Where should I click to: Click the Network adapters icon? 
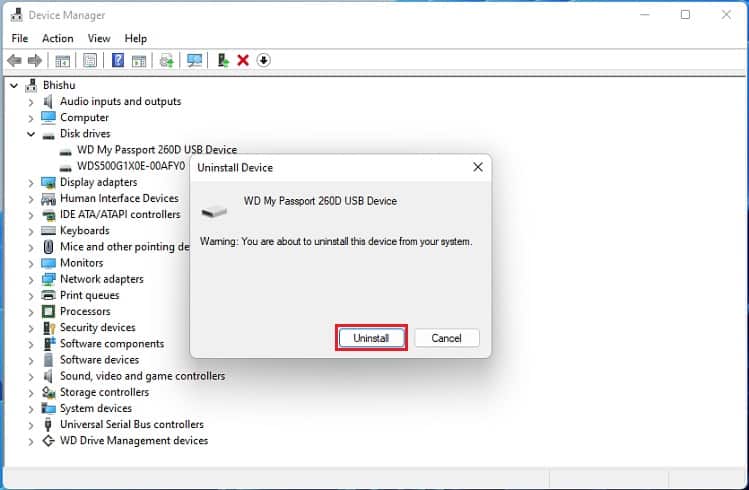coord(48,279)
